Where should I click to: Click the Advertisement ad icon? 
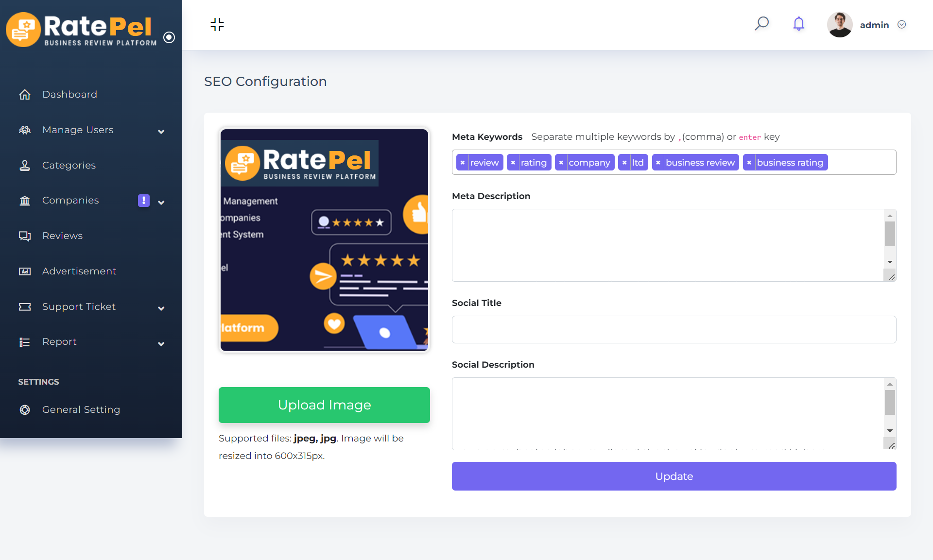click(25, 271)
